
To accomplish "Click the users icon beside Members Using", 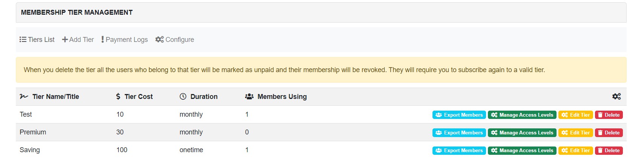I will 249,97.
